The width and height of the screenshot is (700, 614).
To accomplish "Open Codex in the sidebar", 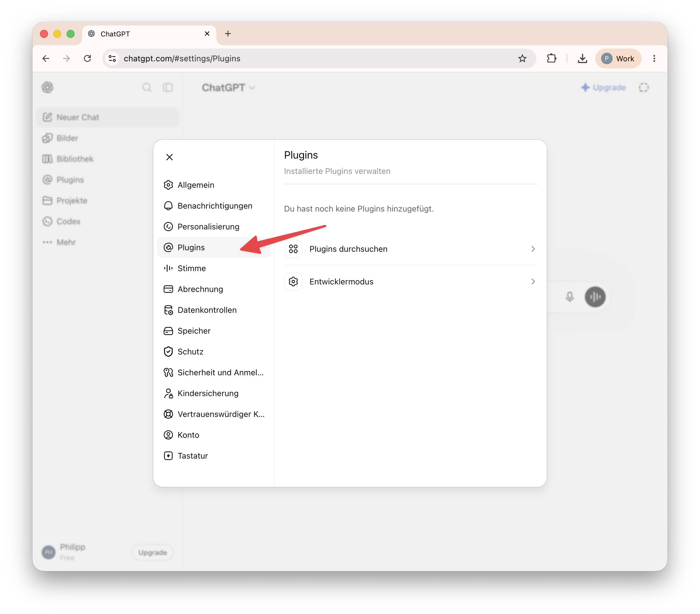I will [108, 221].
